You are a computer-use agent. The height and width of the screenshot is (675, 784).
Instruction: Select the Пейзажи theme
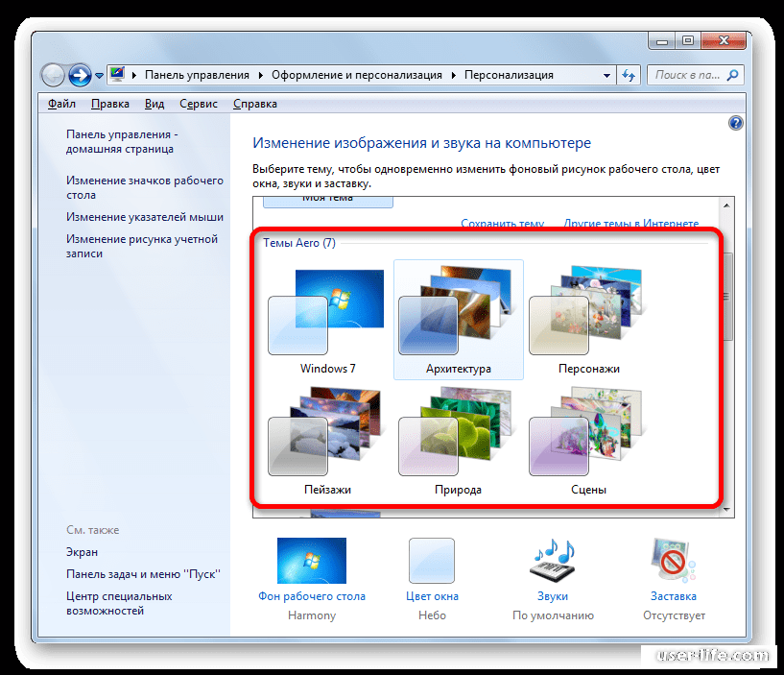pos(327,442)
